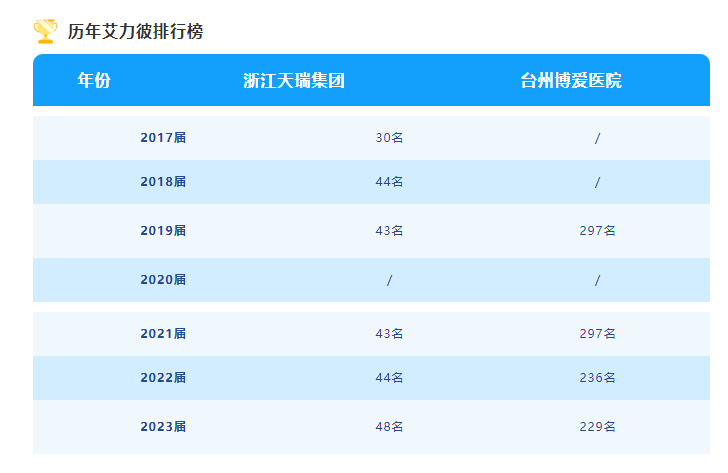Click the 44名 cell in 2018届 row
The width and height of the screenshot is (728, 473).
click(x=390, y=181)
